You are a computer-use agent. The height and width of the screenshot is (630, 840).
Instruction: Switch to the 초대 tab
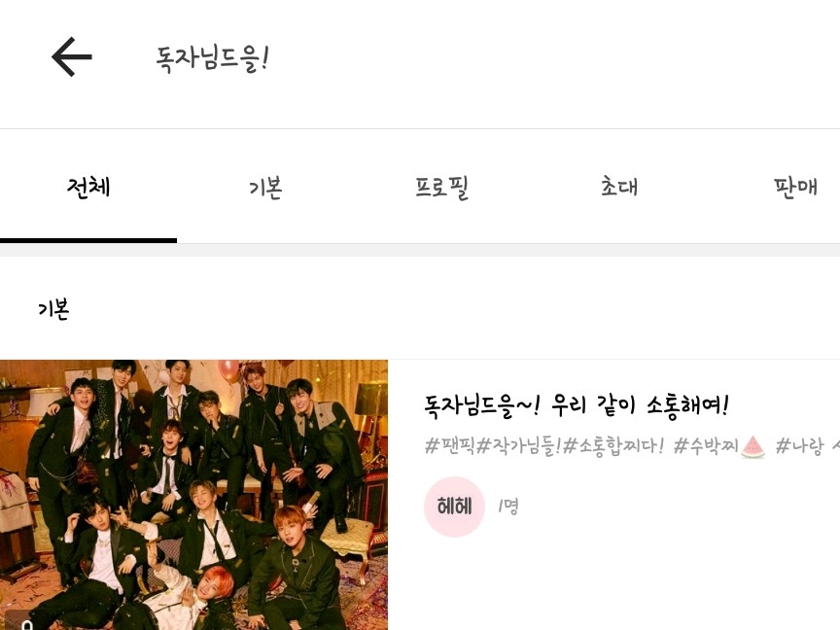click(619, 187)
